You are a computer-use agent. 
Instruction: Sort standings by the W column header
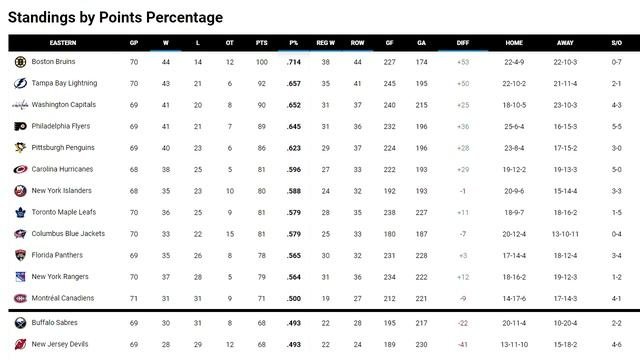[166, 43]
